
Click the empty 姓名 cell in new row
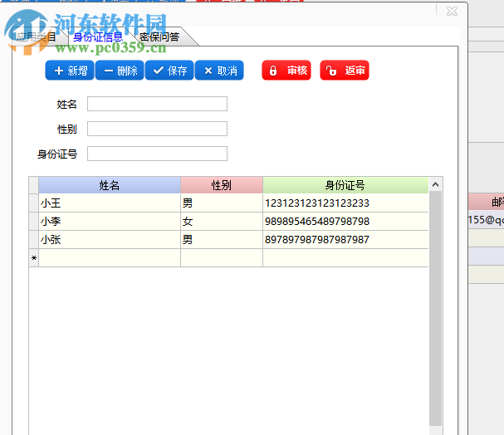point(110,257)
